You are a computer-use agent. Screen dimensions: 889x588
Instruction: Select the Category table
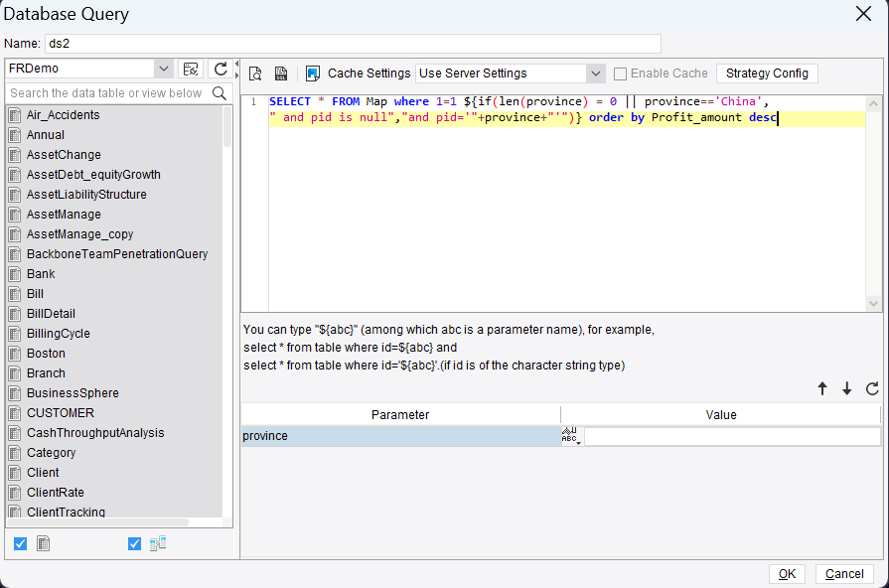51,453
